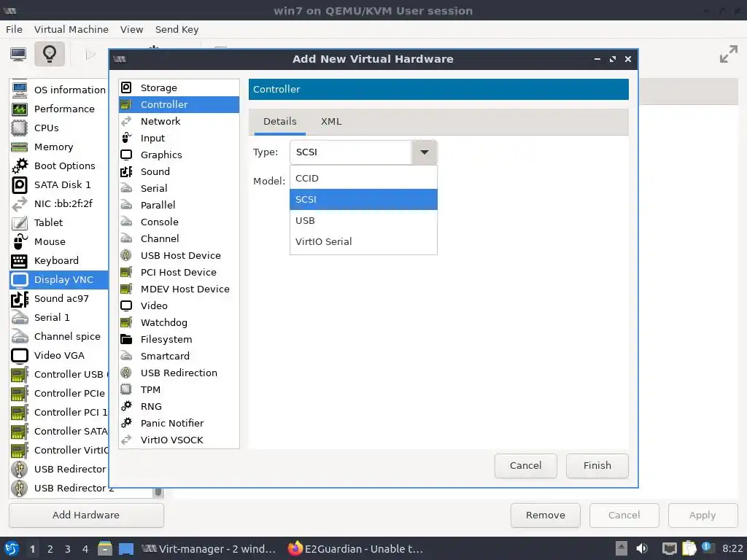Select PCI Host Device in the list

[179, 272]
